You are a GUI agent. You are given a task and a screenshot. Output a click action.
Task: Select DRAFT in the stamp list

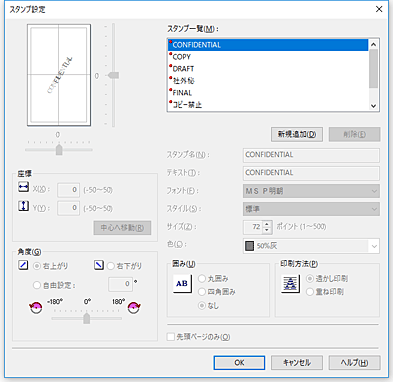[x=268, y=69]
